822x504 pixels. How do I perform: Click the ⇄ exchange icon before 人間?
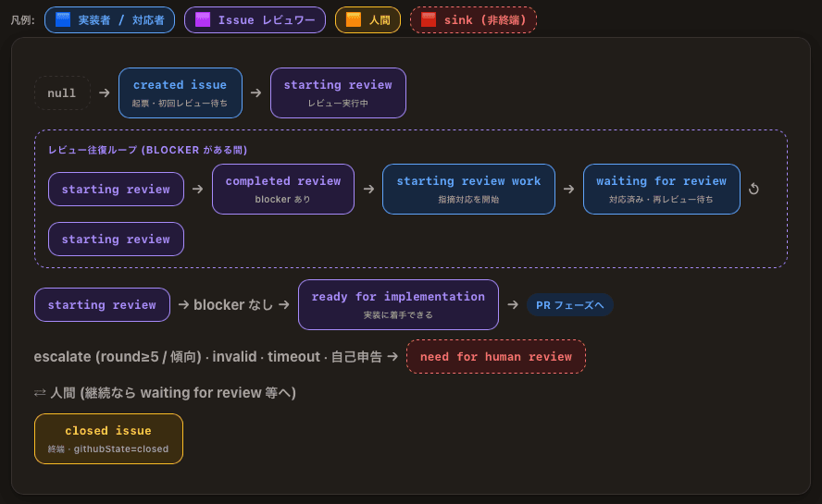(40, 393)
